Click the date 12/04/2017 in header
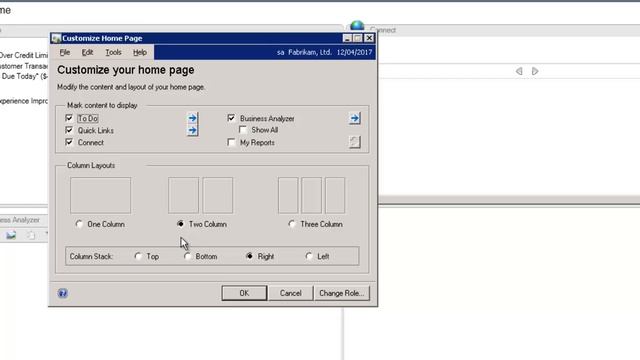 tap(354, 52)
